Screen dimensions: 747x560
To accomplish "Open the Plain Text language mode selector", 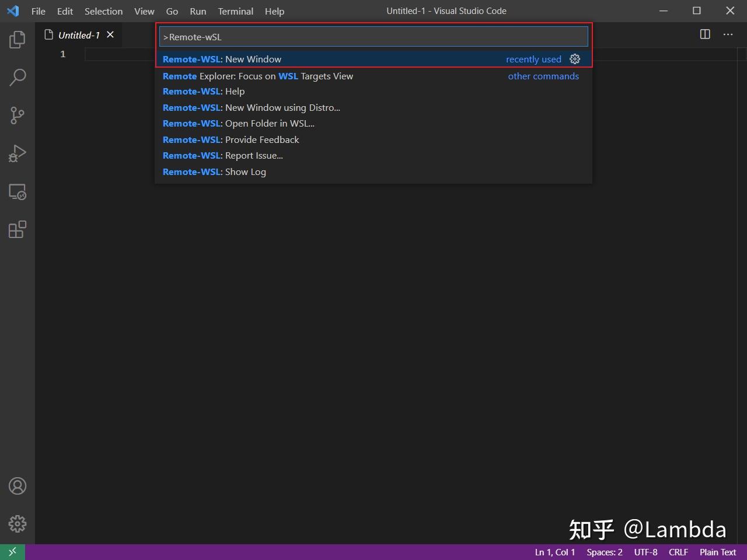I will (x=717, y=552).
